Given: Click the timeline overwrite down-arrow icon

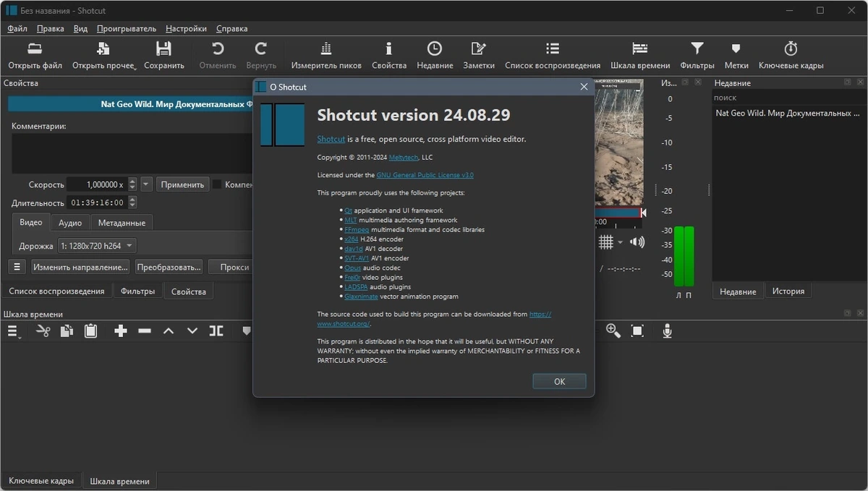Looking at the screenshot, I should point(192,331).
